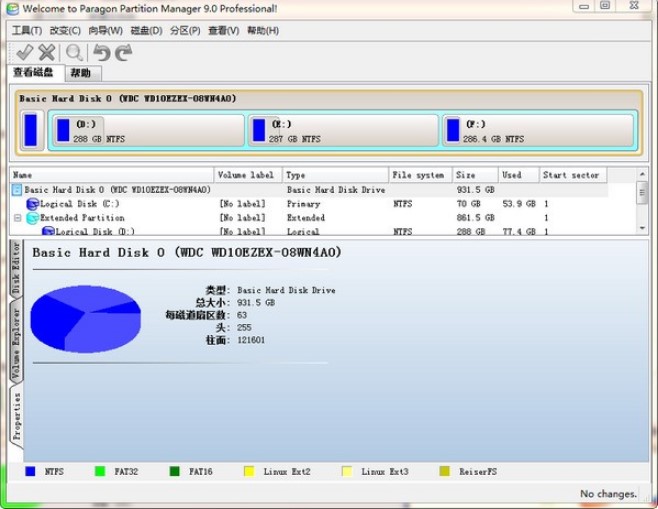Click the blue disk usage pie chart

(86, 319)
